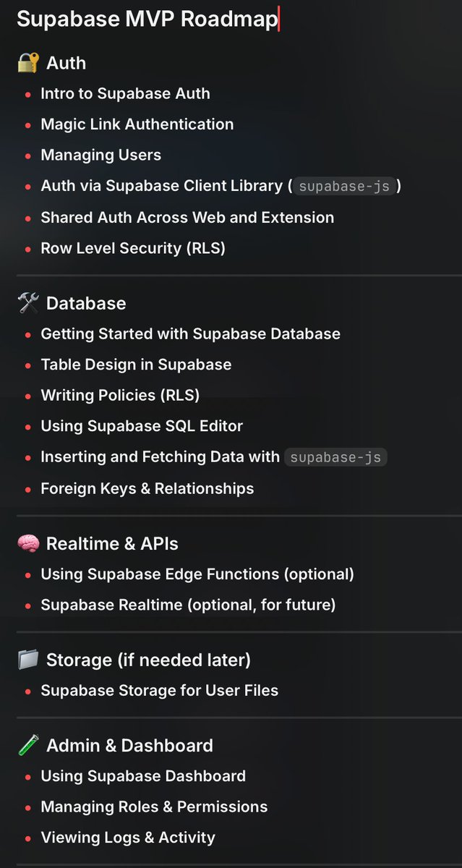Click the red bullet before 'Intro to Supabase Auth'
The height and width of the screenshot is (868, 462).
click(27, 95)
